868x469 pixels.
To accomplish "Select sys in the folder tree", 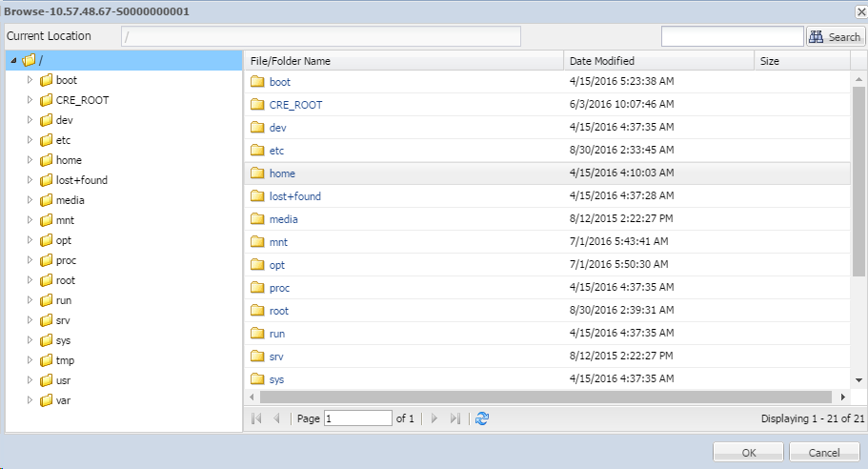I will [63, 340].
